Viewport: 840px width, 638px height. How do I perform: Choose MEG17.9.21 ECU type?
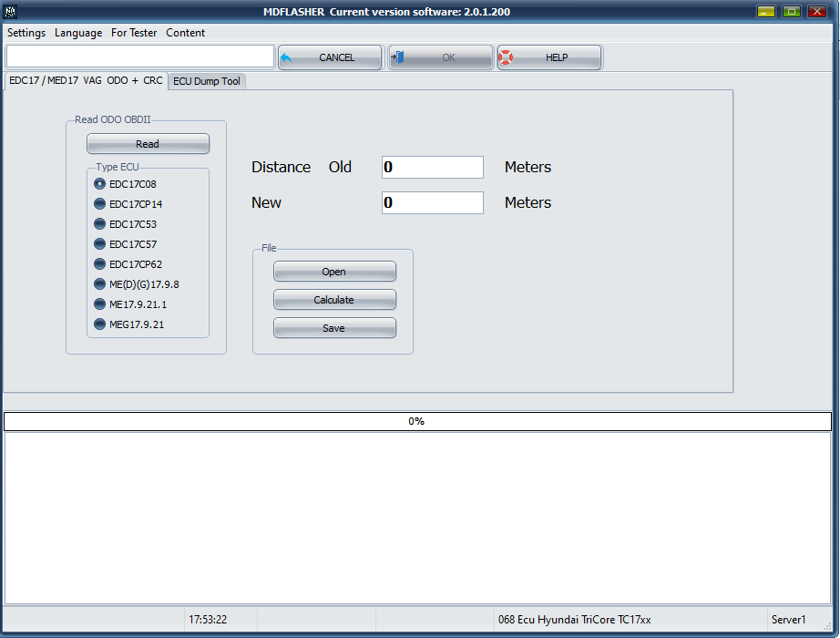pyautogui.click(x=100, y=324)
